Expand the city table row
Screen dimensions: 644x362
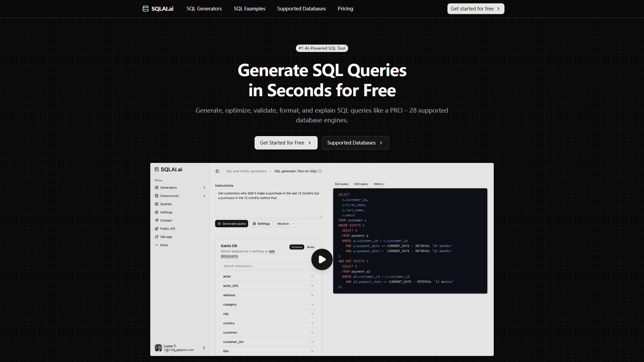tap(268, 314)
